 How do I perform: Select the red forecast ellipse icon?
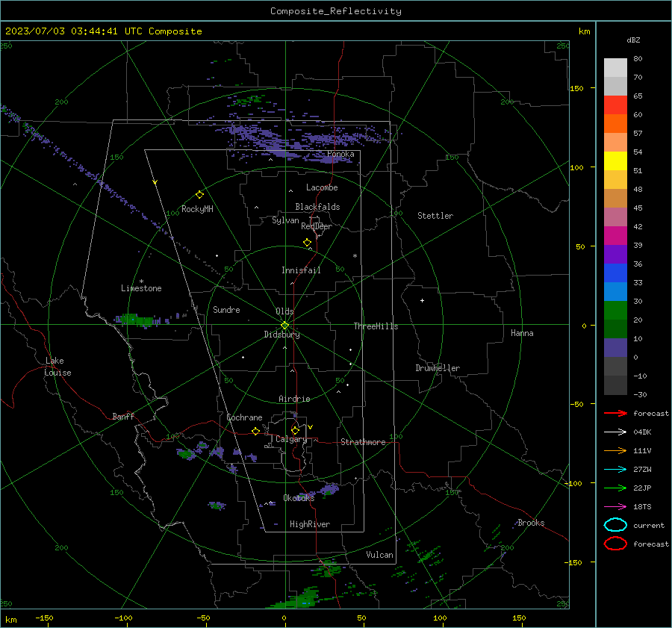pos(615,544)
